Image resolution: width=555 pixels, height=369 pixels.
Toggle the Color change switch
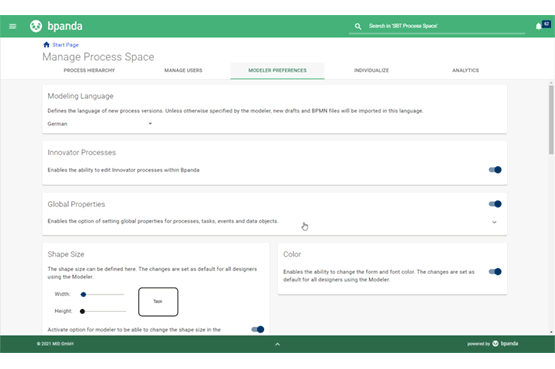point(495,272)
